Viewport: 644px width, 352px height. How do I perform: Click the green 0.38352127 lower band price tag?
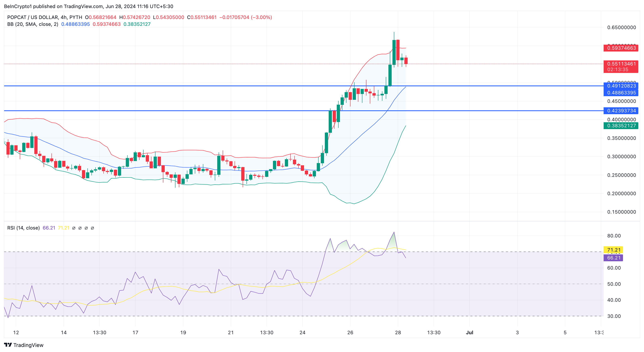point(621,126)
